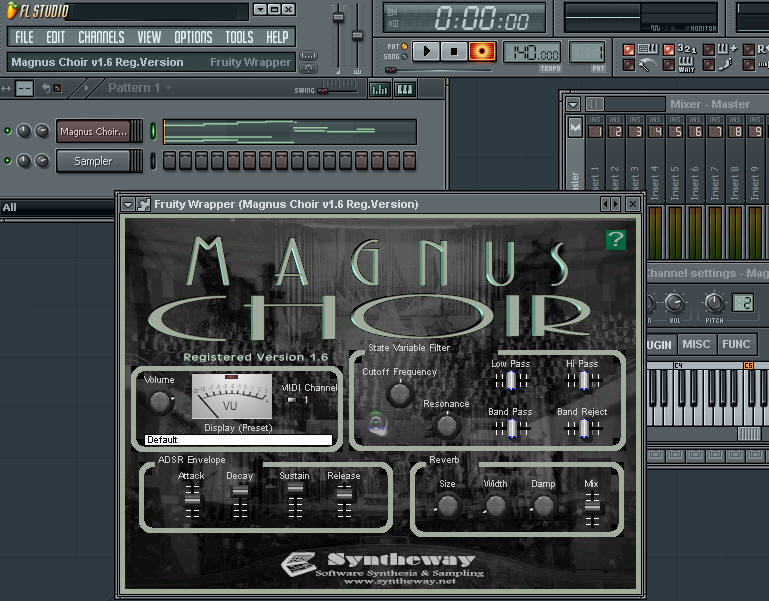Image resolution: width=769 pixels, height=601 pixels.
Task: Click the 140.000 tempo display
Action: (533, 52)
